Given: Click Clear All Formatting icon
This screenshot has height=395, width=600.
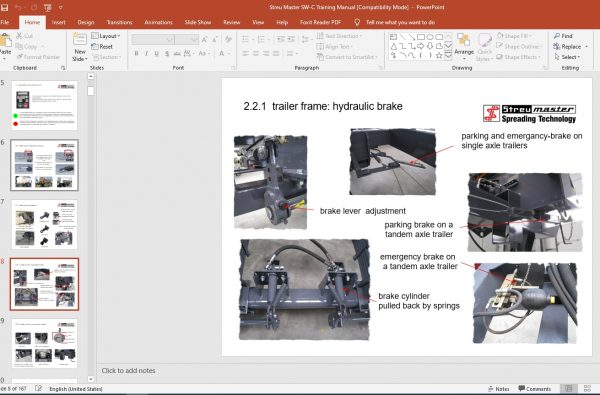Looking at the screenshot, I should [x=228, y=39].
